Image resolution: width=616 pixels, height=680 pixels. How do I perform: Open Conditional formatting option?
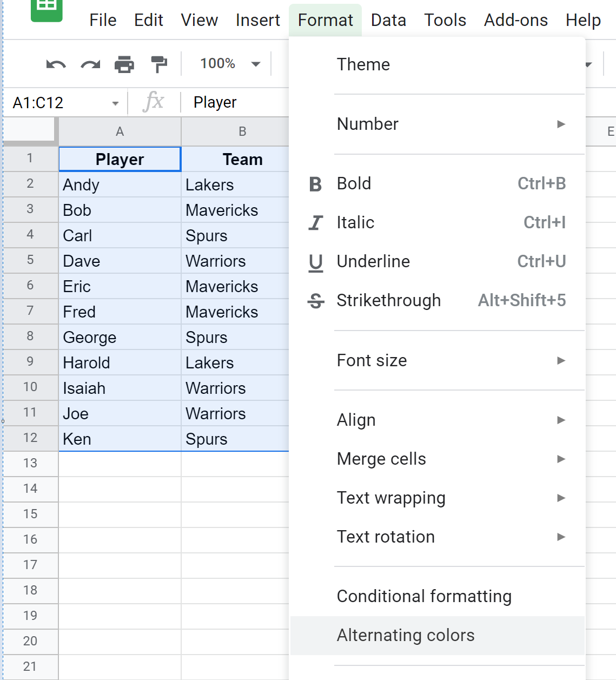[424, 597]
